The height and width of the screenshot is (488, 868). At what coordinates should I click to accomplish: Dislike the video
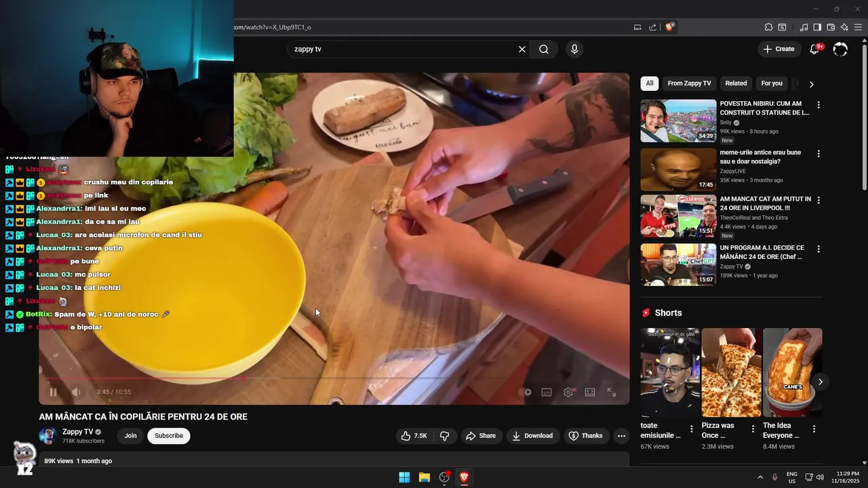point(445,436)
